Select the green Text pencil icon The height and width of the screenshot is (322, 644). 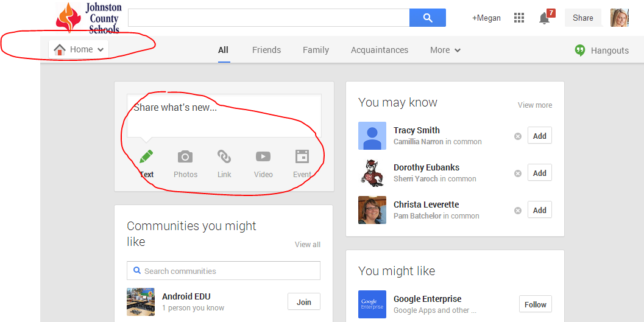[x=146, y=156]
